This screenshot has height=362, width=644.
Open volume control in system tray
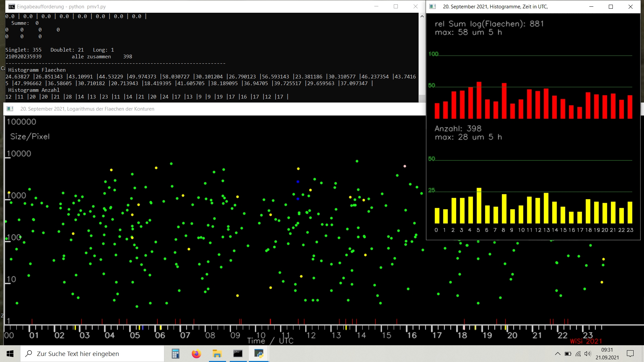point(588,354)
